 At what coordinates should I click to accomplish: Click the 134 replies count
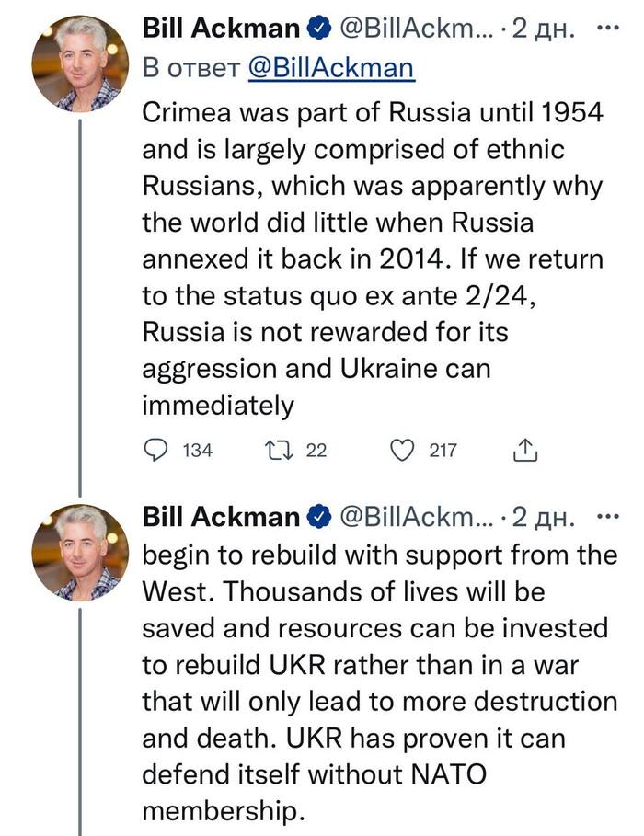pos(198,451)
